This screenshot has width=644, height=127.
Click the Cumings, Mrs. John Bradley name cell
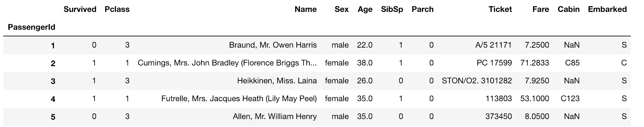[227, 63]
